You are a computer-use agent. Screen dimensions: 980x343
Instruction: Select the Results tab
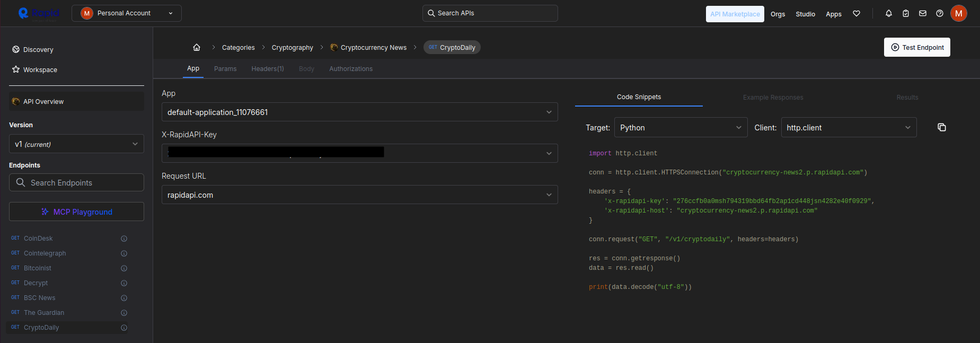coord(907,98)
